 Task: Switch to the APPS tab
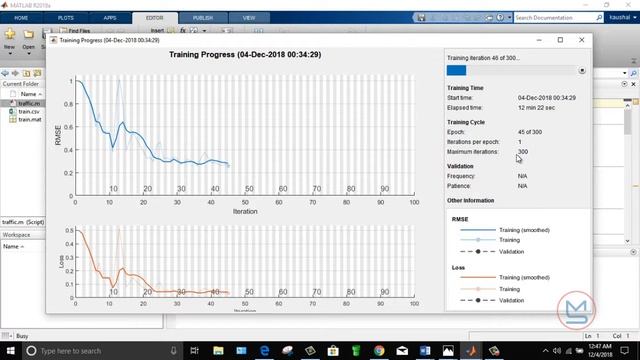point(110,18)
